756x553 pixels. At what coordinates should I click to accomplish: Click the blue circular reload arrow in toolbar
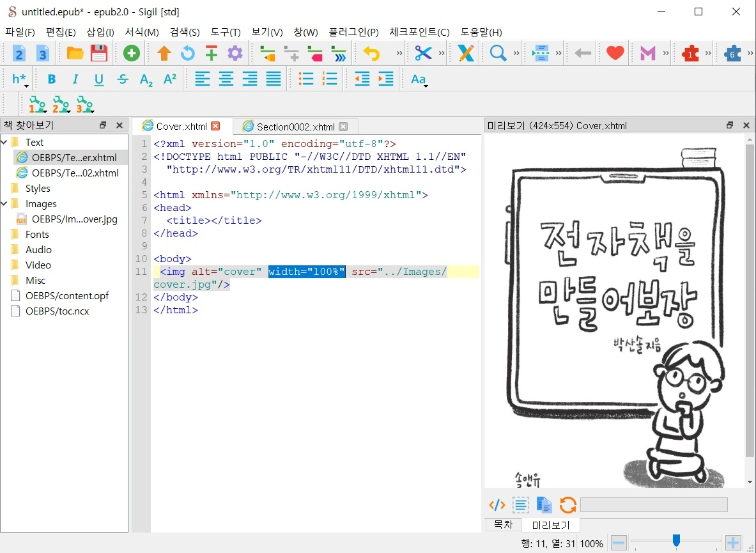pyautogui.click(x=187, y=53)
